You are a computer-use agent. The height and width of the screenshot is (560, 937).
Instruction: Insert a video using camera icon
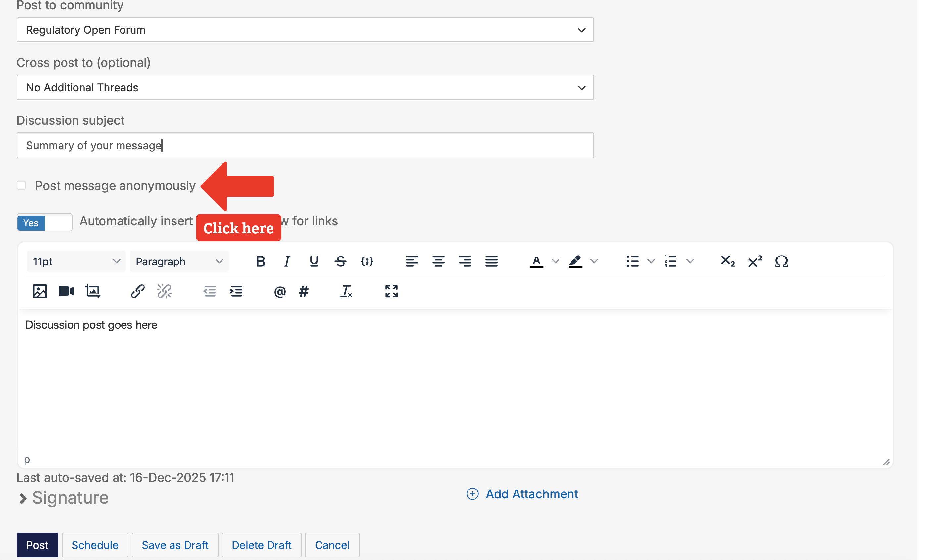[66, 291]
